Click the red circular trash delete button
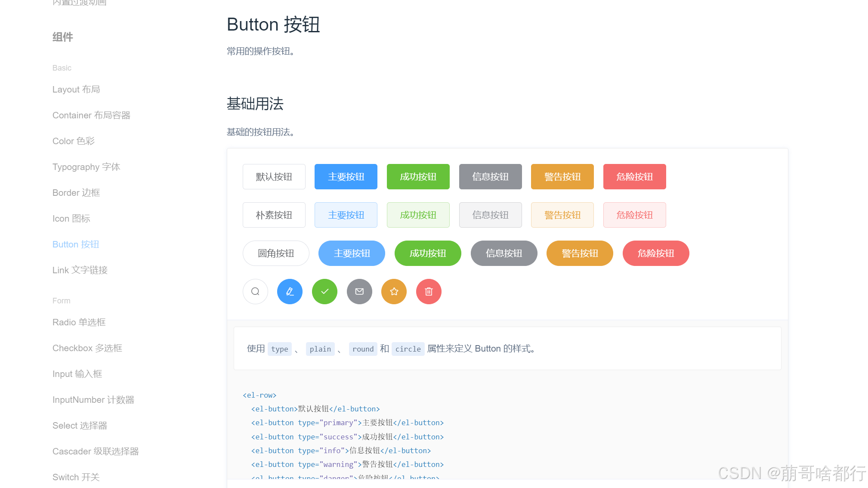This screenshot has width=868, height=488. pos(429,292)
